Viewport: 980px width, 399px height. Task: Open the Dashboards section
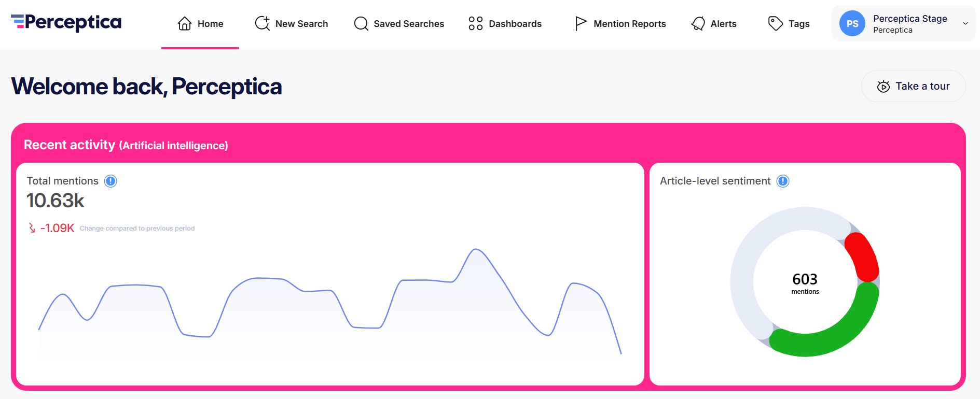(505, 24)
